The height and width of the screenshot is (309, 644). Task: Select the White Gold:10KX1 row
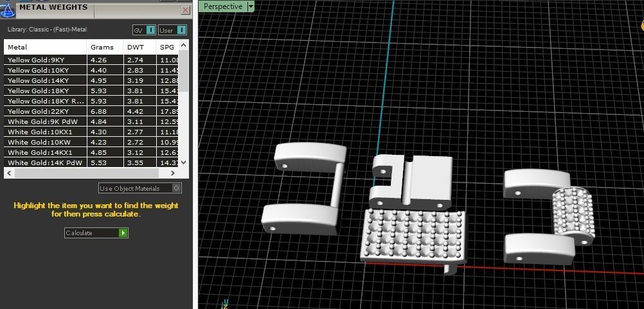click(91, 132)
